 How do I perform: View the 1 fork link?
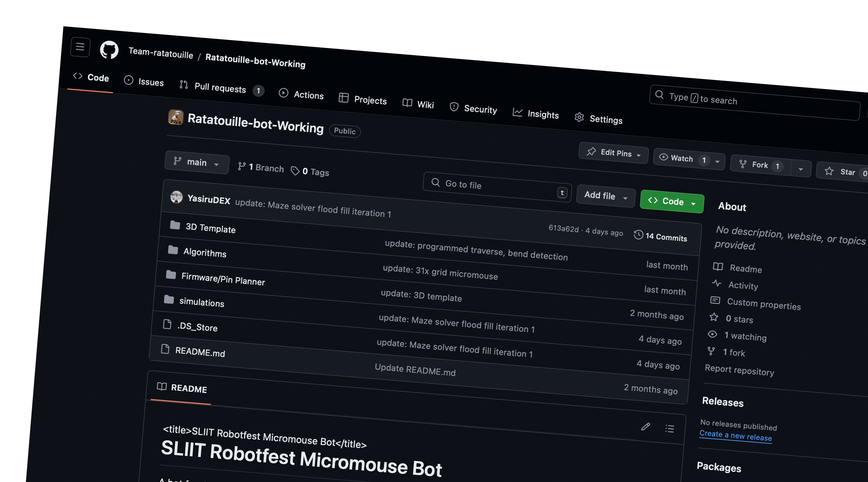point(726,352)
